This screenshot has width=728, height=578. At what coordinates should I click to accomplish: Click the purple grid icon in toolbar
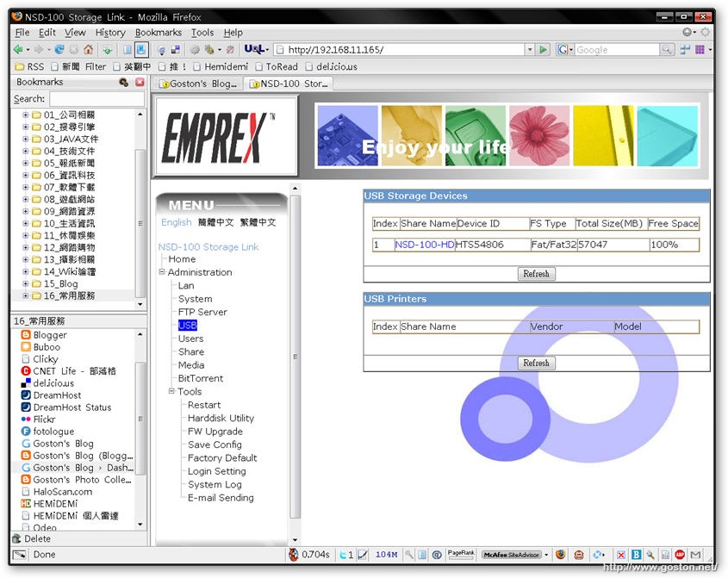tap(700, 49)
